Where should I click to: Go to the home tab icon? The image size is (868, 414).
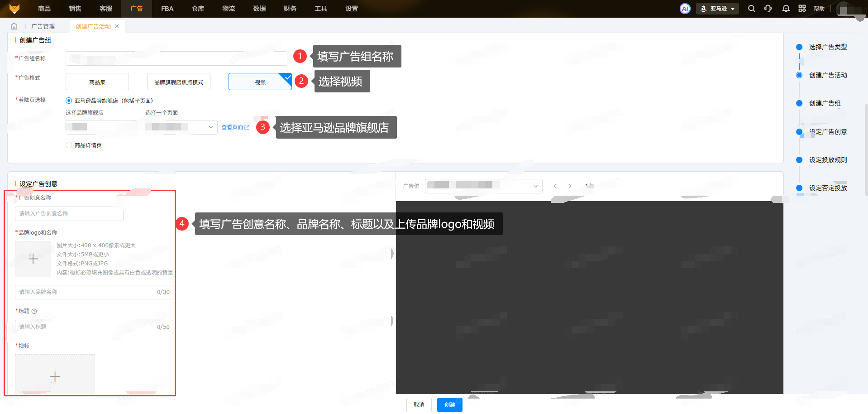[x=14, y=26]
